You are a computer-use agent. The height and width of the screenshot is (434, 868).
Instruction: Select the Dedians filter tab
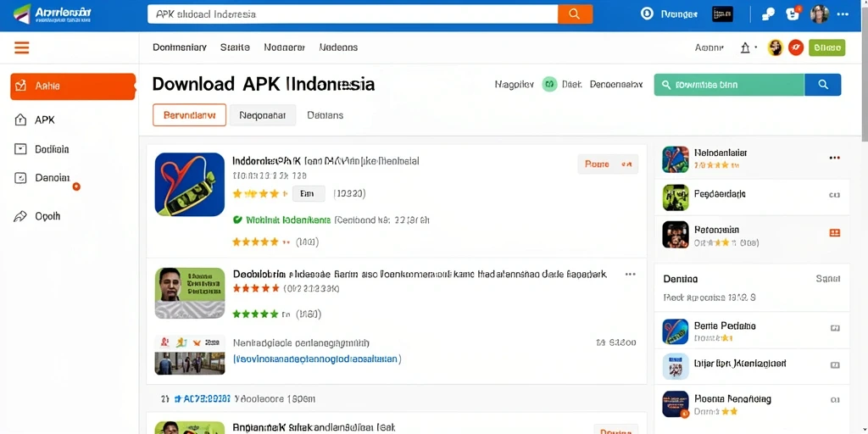point(325,115)
